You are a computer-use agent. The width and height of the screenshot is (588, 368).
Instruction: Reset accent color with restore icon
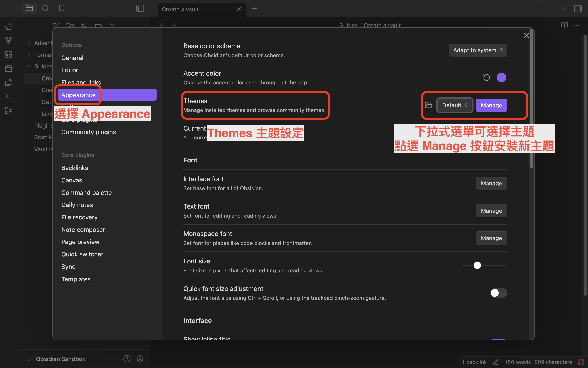tap(486, 78)
